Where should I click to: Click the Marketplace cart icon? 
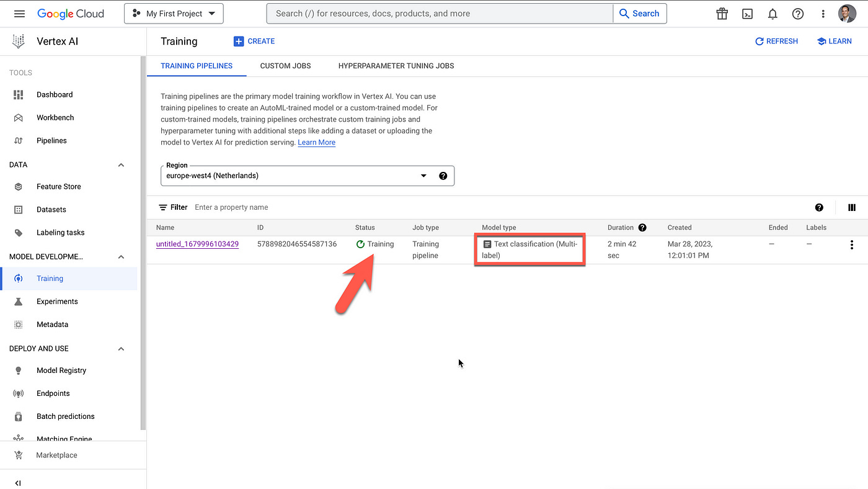pyautogui.click(x=19, y=455)
